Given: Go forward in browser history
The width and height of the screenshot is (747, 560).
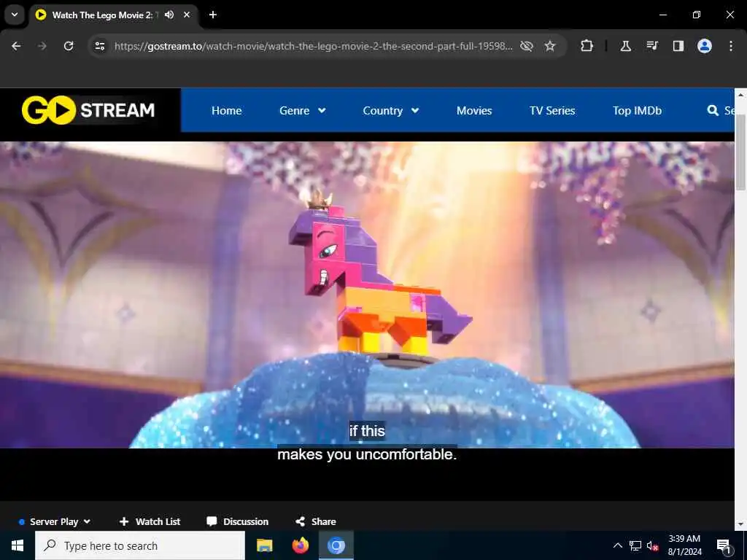Looking at the screenshot, I should click(x=42, y=46).
